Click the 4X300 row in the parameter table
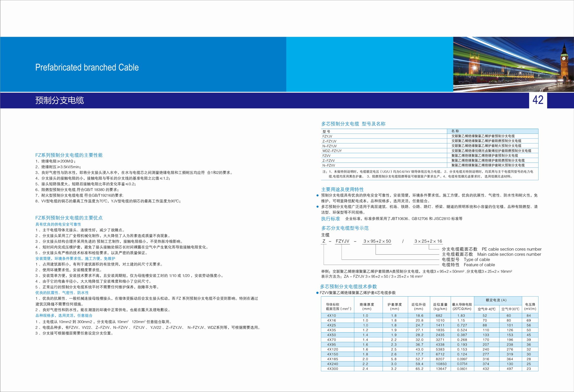Image resolution: width=574 pixels, height=392 pixels. pos(333,369)
